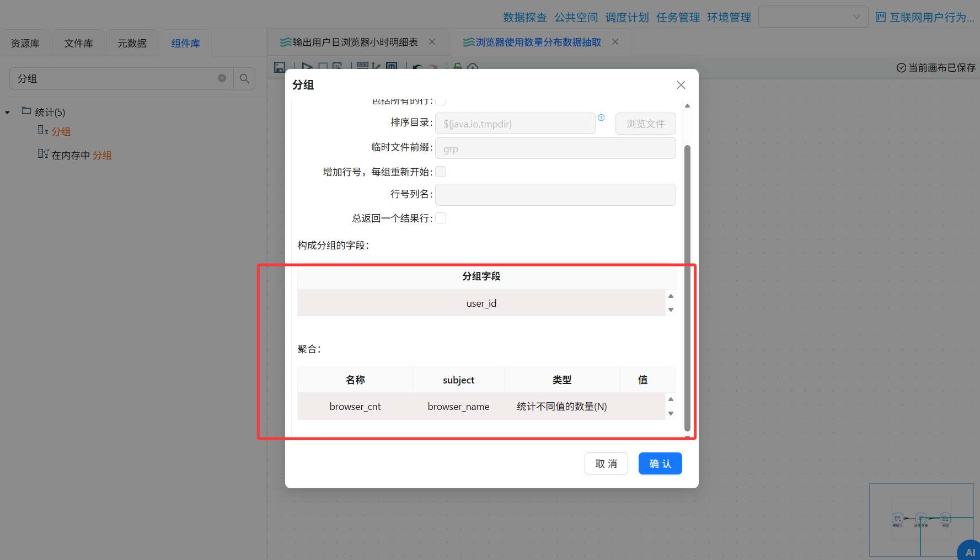Close the 浏览器使用数量分布数据抽取 tab
The width and height of the screenshot is (980, 560).
[x=615, y=42]
